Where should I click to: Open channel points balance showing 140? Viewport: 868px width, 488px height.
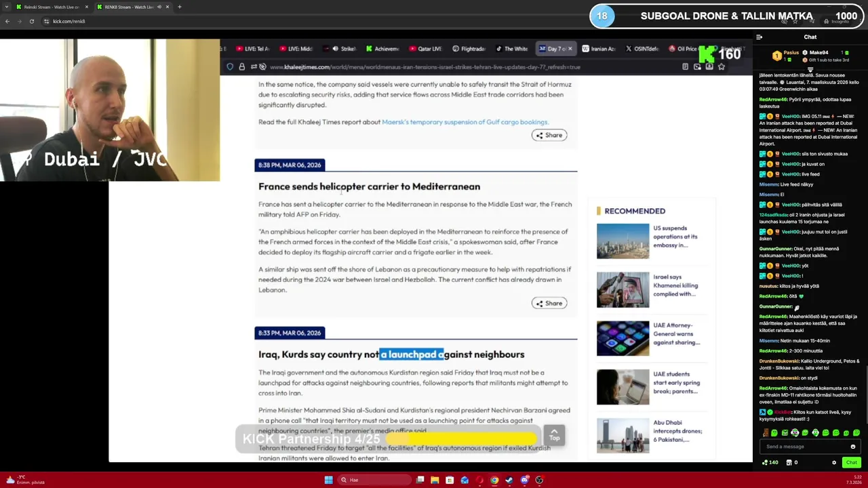click(x=770, y=462)
